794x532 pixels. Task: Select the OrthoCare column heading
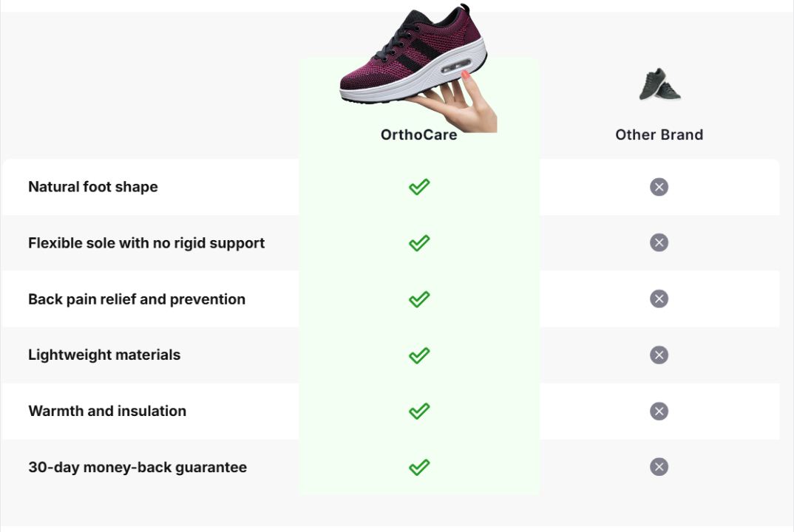pos(418,135)
